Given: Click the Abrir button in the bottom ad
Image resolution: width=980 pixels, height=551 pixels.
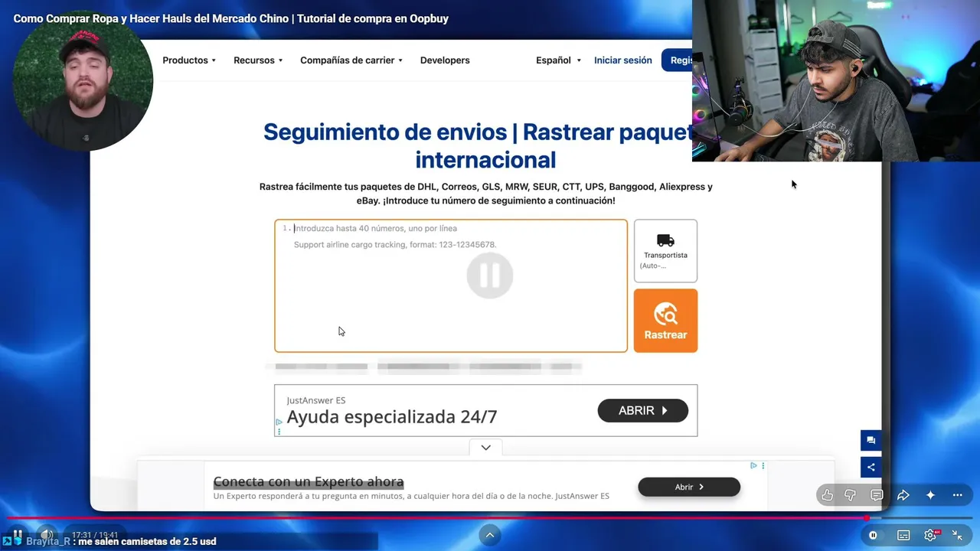Looking at the screenshot, I should tap(689, 487).
